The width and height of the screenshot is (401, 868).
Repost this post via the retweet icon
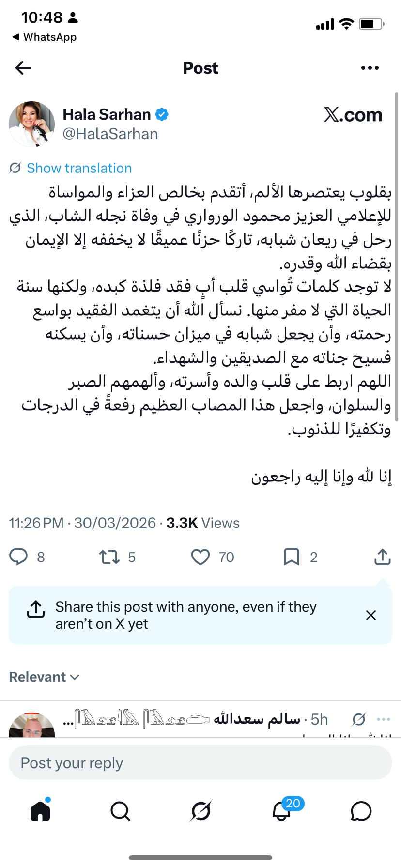point(110,557)
